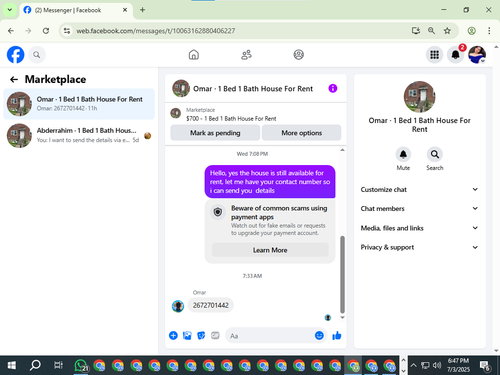
Task: Open Abderrahim 1 Bed 1 Bath conversation
Action: coord(79,135)
